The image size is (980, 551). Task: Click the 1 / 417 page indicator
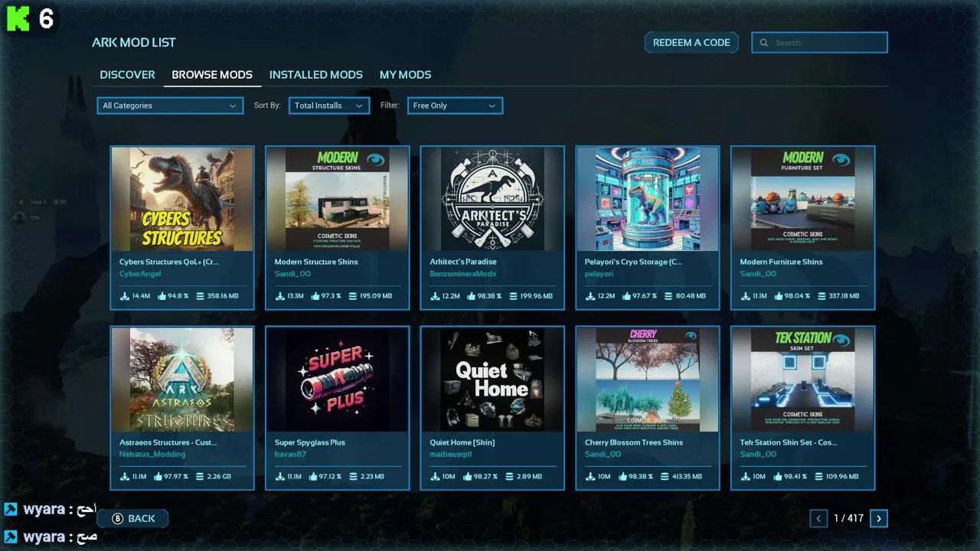click(x=848, y=519)
